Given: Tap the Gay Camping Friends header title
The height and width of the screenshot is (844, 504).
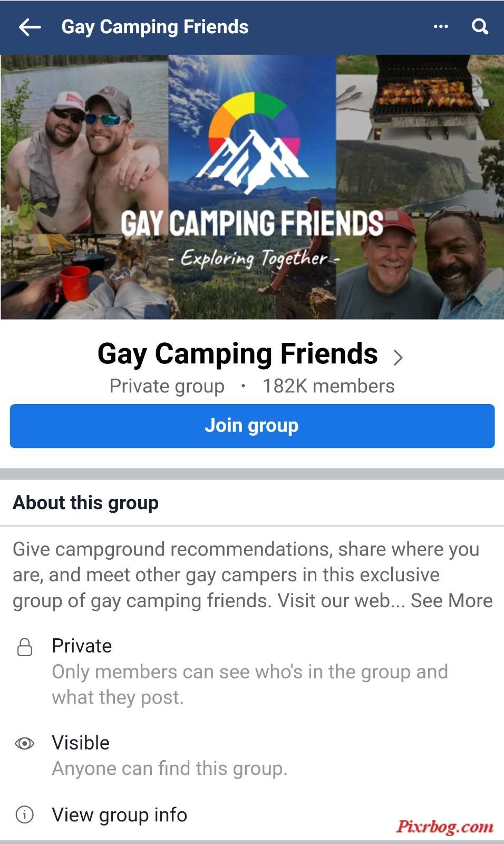Looking at the screenshot, I should [x=155, y=27].
